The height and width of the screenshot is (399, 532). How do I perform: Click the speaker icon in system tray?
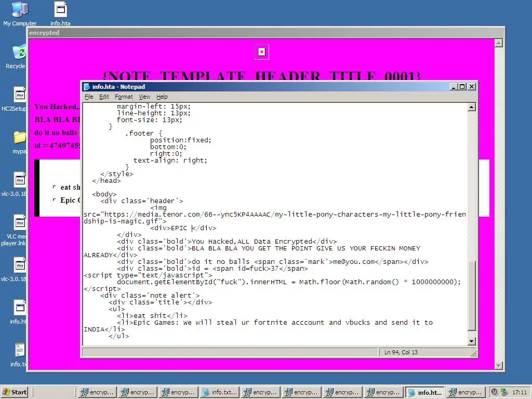point(495,392)
